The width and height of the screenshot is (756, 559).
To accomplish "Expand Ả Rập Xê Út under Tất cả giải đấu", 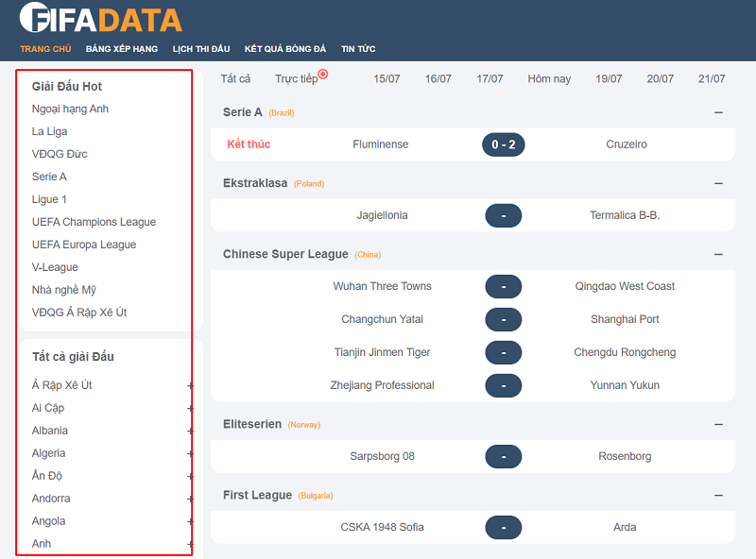I will coord(191,385).
